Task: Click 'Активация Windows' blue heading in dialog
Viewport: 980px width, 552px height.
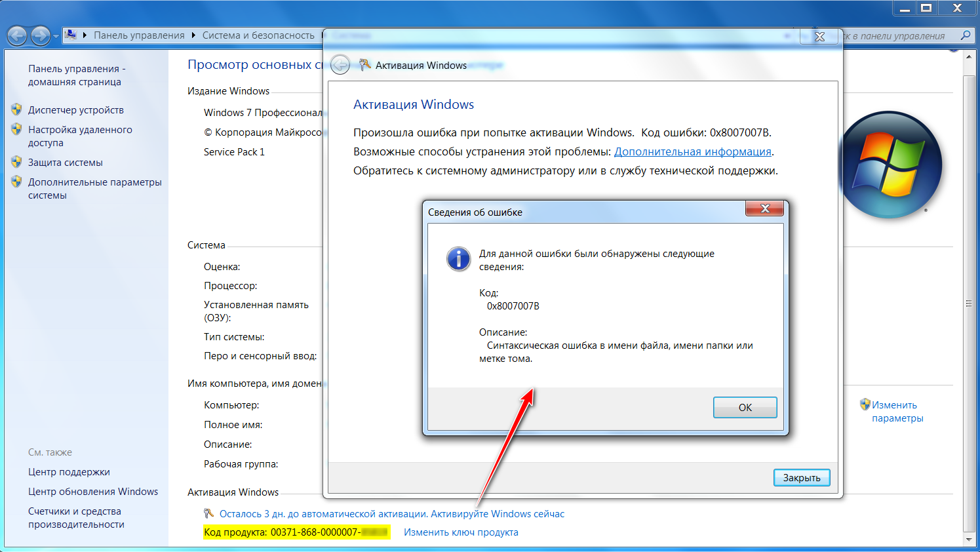Action: tap(414, 104)
